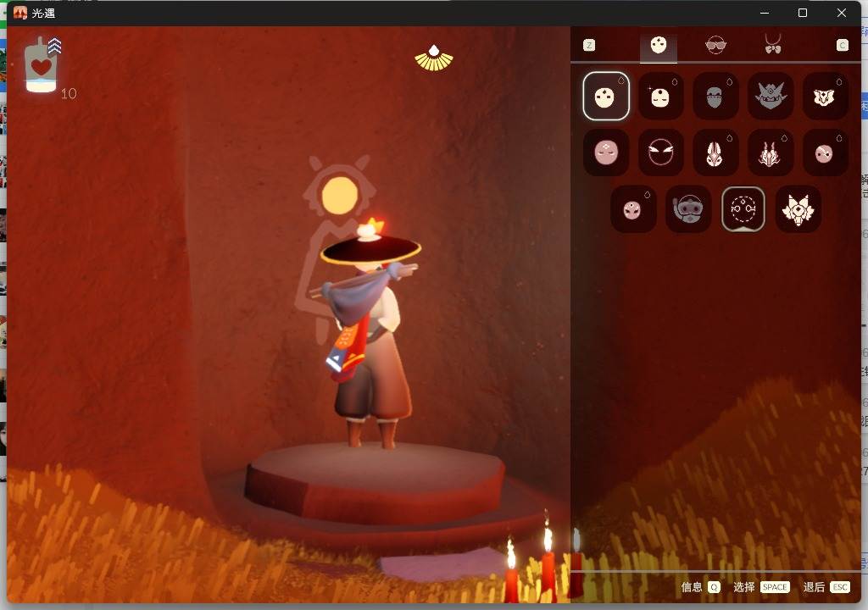Select the plain default face mask
Screen dimensions: 868x610
point(605,97)
